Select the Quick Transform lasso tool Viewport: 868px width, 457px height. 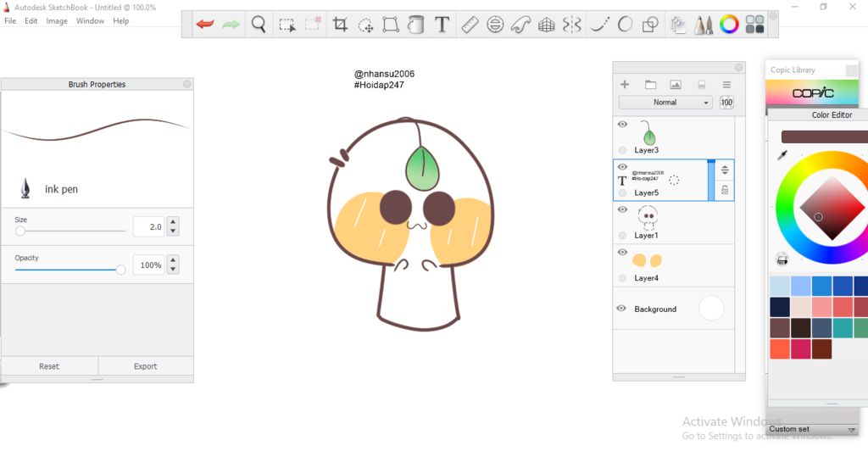[365, 25]
